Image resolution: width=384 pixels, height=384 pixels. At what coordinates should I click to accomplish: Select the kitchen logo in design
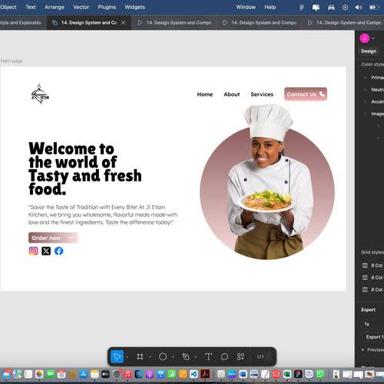40,94
